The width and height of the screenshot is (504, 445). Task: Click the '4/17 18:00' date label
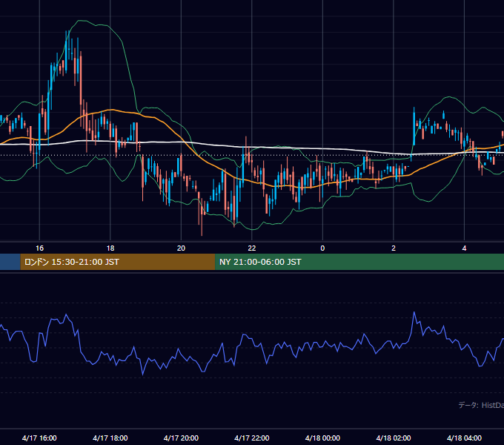[x=110, y=438]
